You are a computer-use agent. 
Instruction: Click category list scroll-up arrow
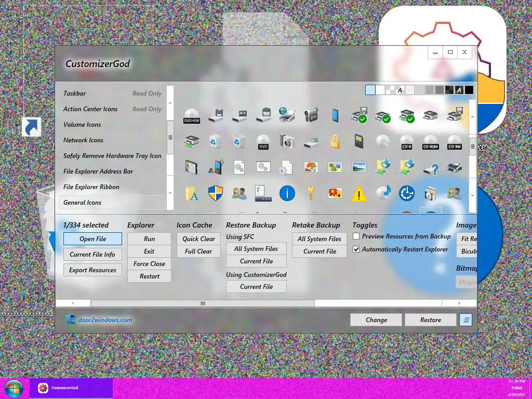tap(170, 103)
